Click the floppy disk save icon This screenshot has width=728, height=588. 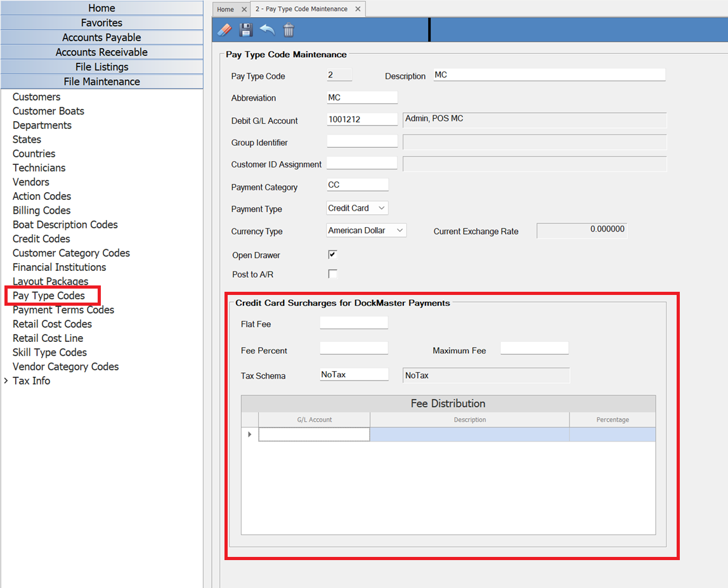245,30
